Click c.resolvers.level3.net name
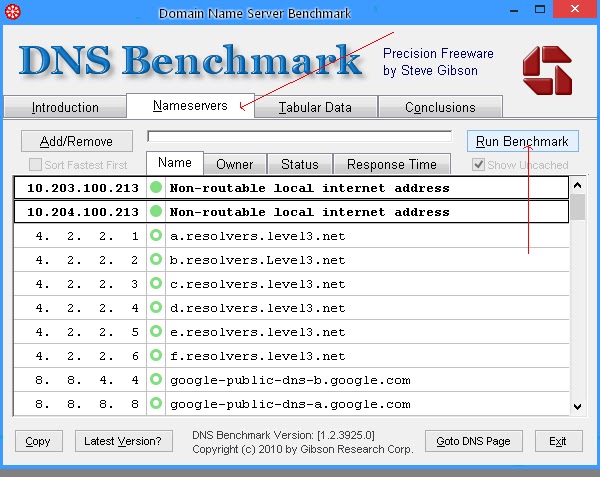 coord(258,284)
